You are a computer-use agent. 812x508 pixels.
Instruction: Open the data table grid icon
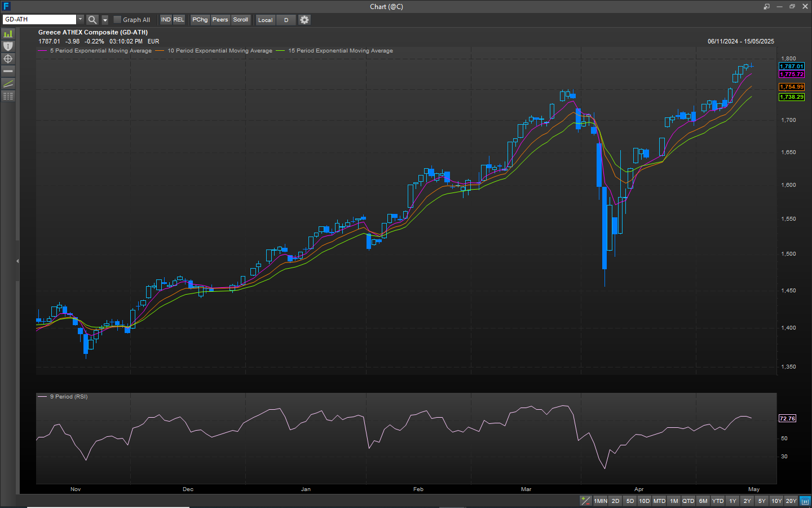(x=8, y=96)
